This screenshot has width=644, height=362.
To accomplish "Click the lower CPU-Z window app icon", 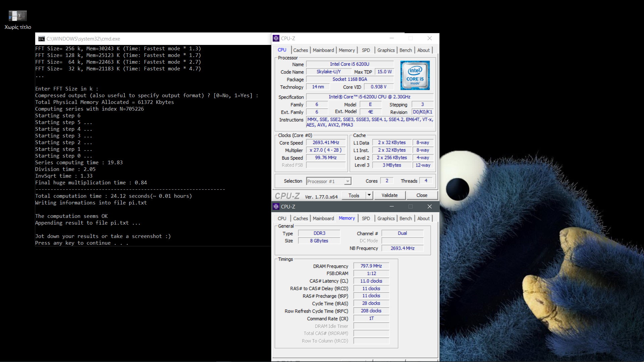I will (276, 206).
